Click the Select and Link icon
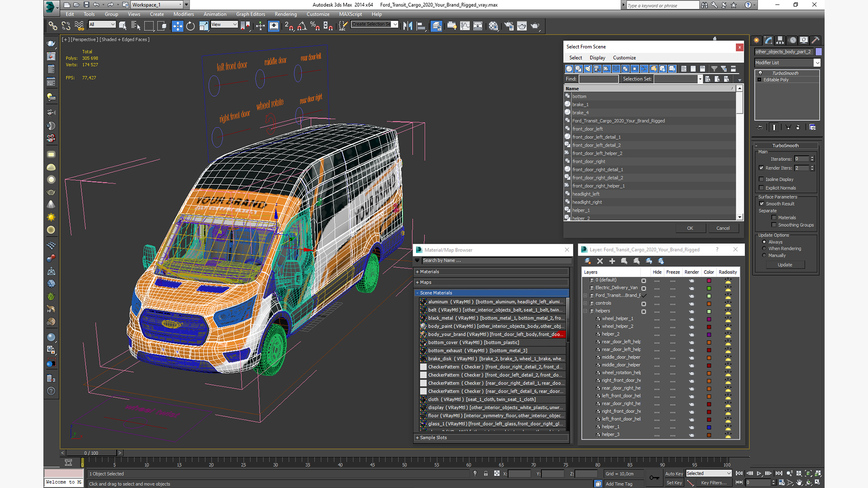The height and width of the screenshot is (488, 868). pyautogui.click(x=52, y=26)
